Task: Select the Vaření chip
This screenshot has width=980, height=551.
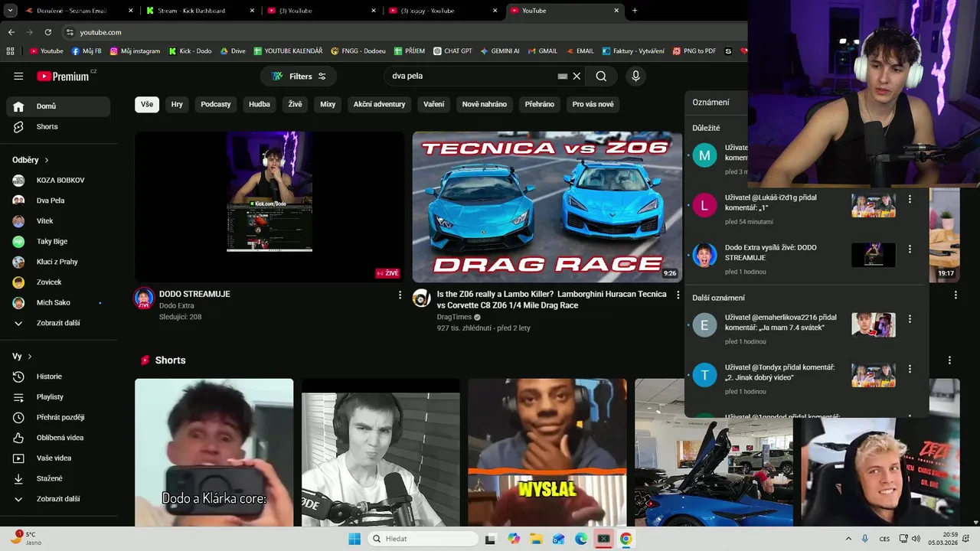Action: pyautogui.click(x=434, y=104)
